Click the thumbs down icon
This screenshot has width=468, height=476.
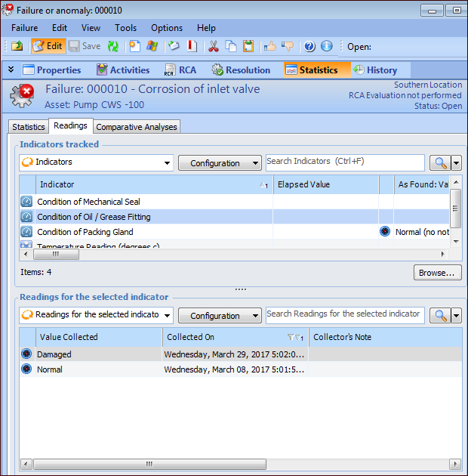[x=288, y=46]
